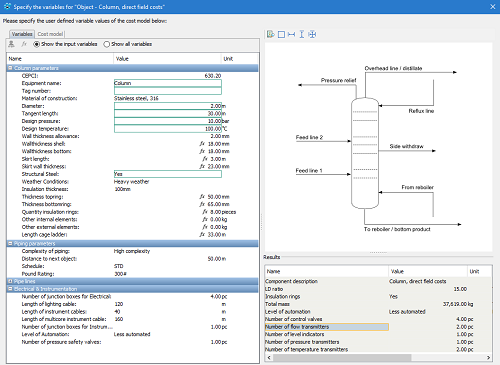Image resolution: width=500 pixels, height=365 pixels.
Task: Switch to the Variables tab
Action: pyautogui.click(x=22, y=34)
